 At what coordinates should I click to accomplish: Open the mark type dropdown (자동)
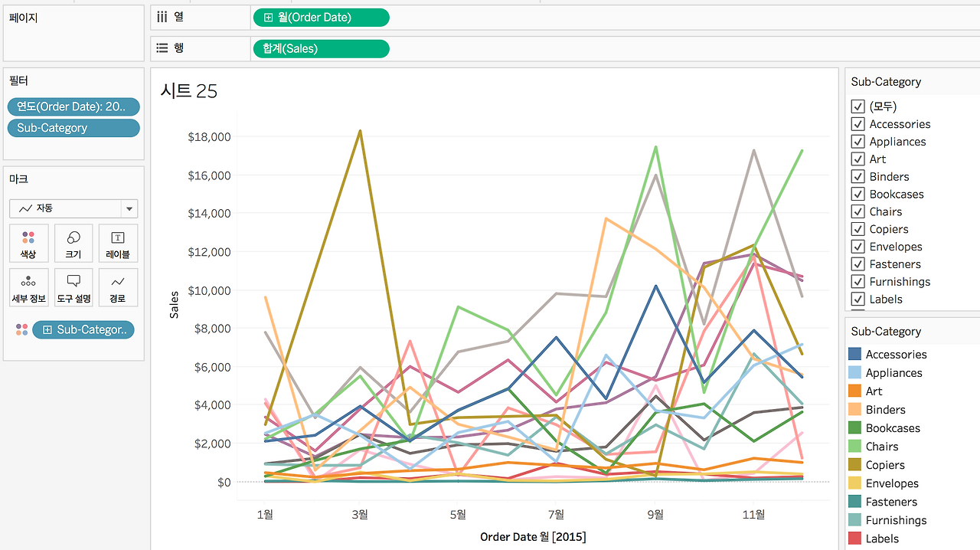(73, 208)
